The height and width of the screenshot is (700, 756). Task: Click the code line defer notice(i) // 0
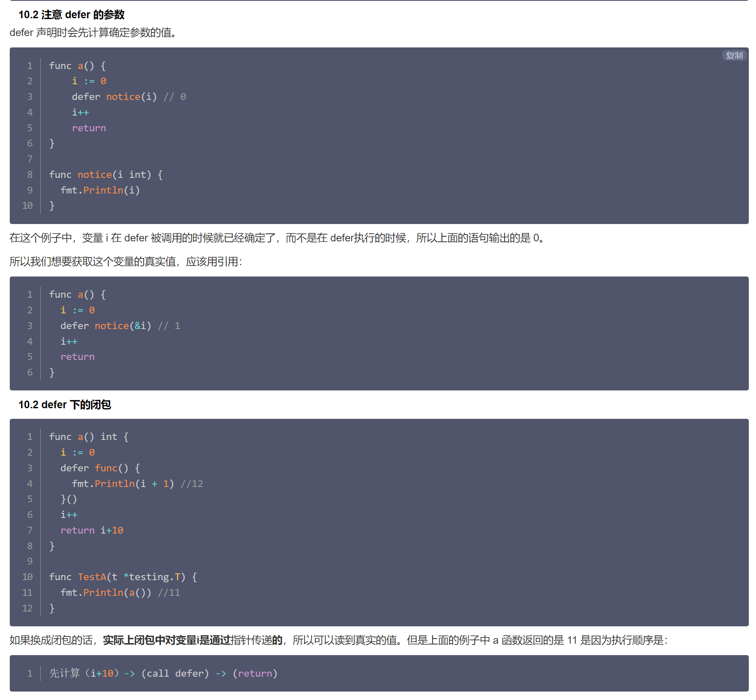pyautogui.click(x=128, y=97)
